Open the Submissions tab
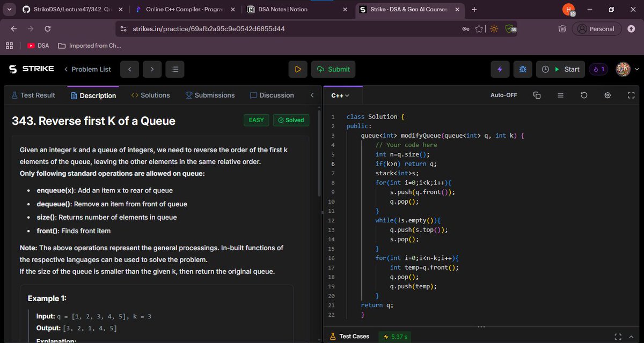The height and width of the screenshot is (343, 644). (x=210, y=95)
